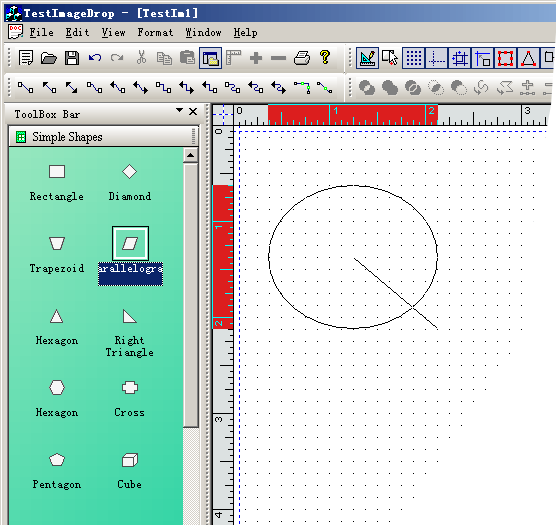Click the Print icon in the toolbar
The width and height of the screenshot is (556, 525).
[302, 58]
